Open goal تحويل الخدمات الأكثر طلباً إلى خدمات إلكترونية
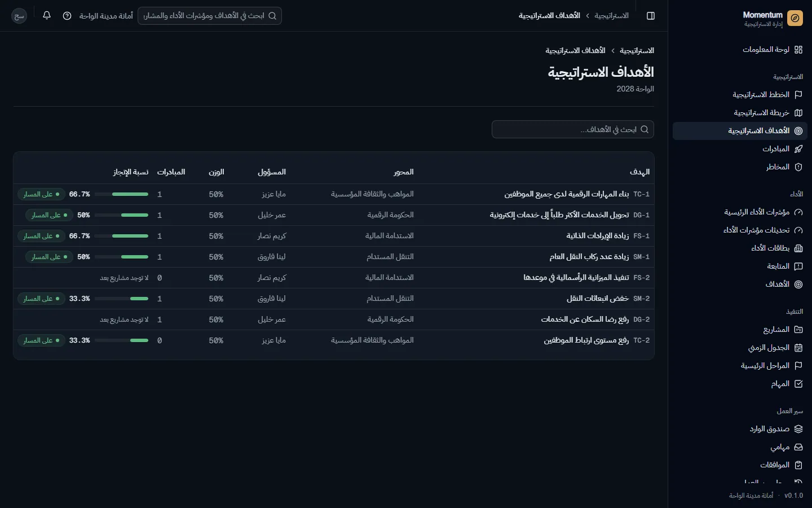The height and width of the screenshot is (508, 812). click(x=559, y=215)
